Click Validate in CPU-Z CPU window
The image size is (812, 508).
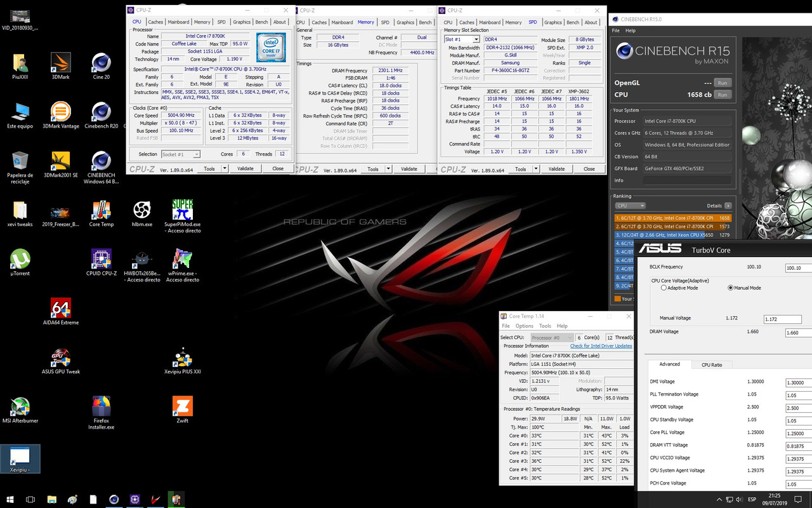pos(246,169)
